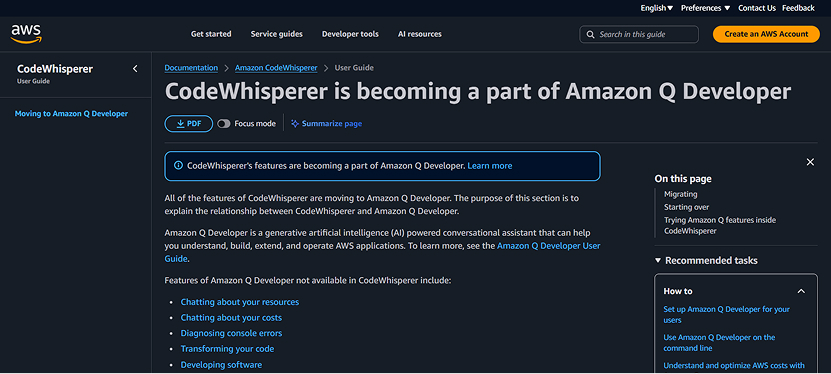Open Developing software link
Screen dimensions: 831x374
pos(221,364)
